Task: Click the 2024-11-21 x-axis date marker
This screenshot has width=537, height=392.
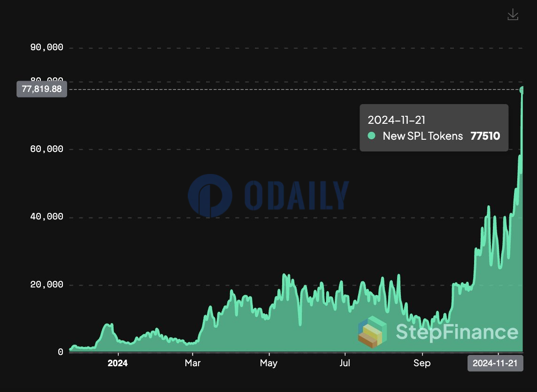Action: 495,363
